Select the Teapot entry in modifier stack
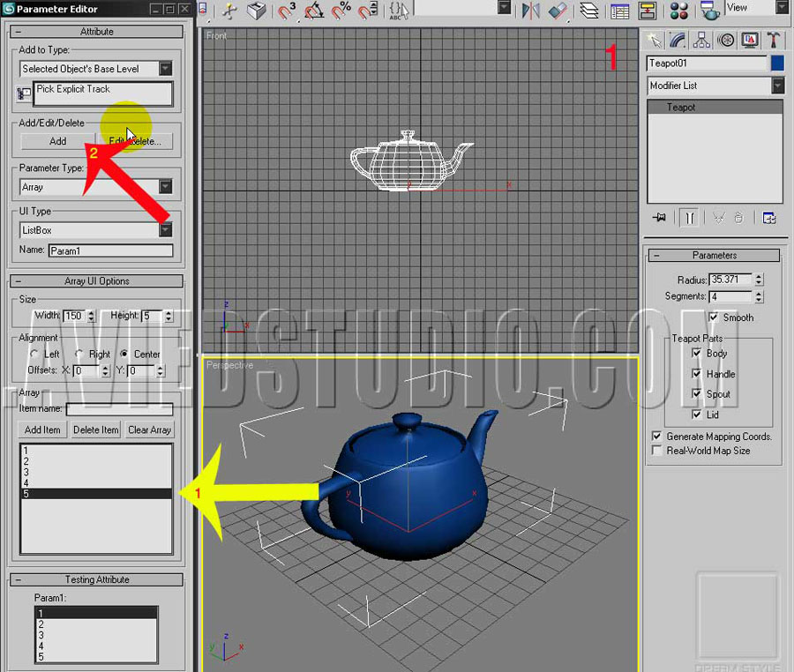 [715, 107]
